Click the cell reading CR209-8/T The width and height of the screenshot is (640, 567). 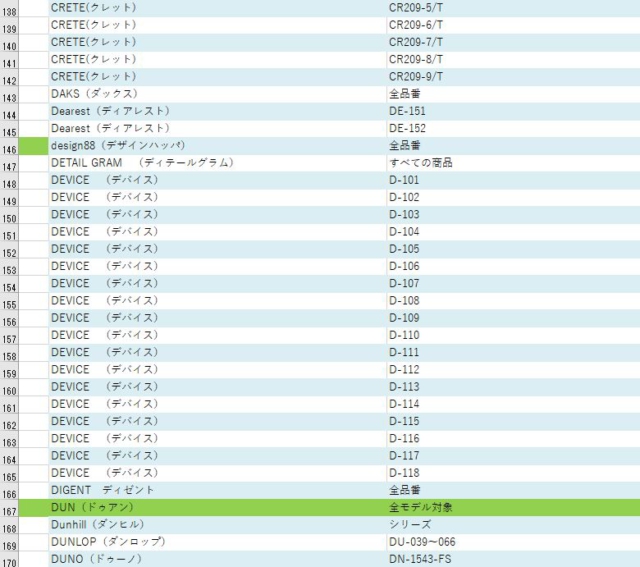click(513, 60)
